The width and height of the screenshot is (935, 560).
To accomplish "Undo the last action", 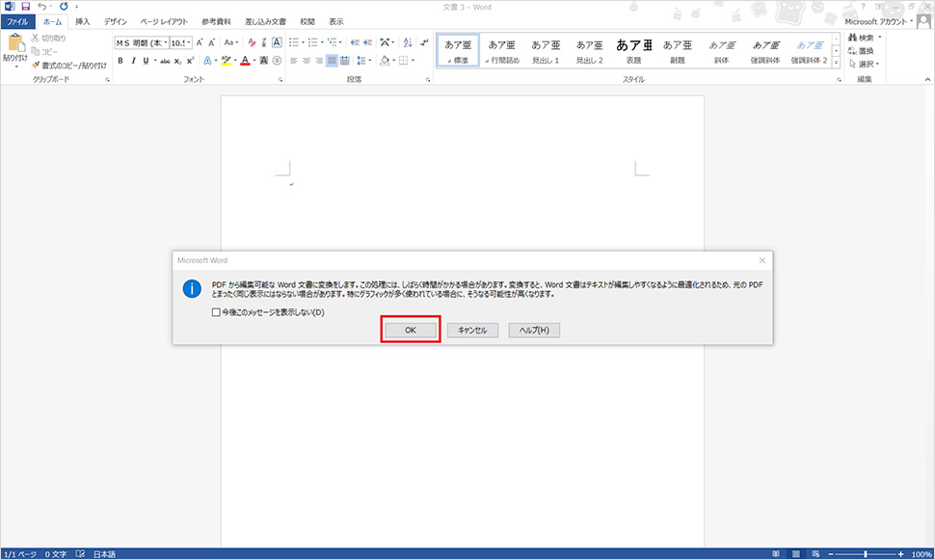I will [41, 7].
